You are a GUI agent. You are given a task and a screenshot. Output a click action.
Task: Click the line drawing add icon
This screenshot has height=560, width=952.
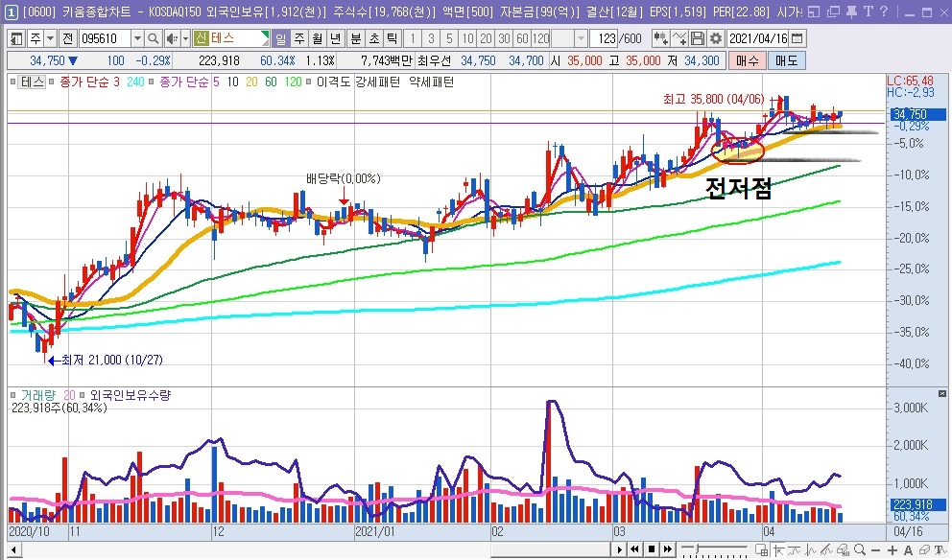(679, 38)
